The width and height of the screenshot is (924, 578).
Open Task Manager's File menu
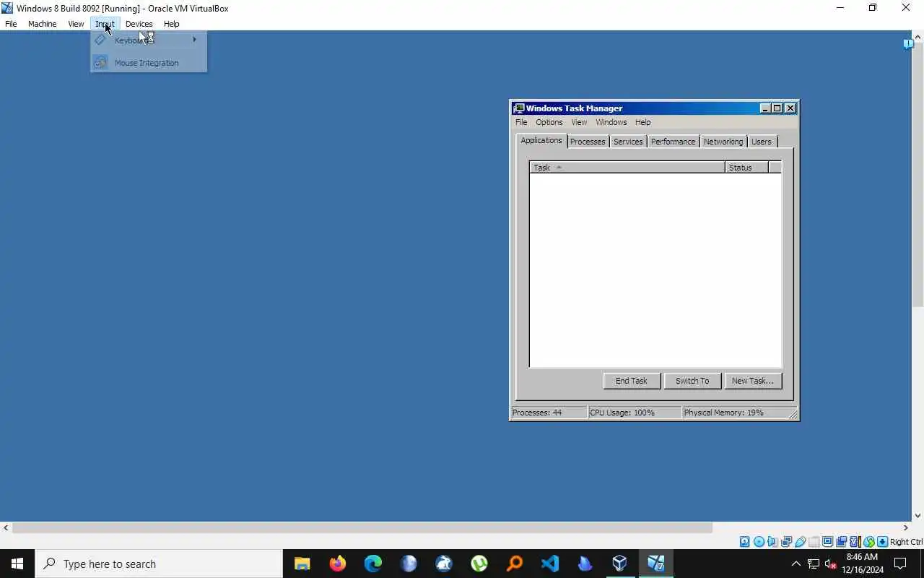521,122
